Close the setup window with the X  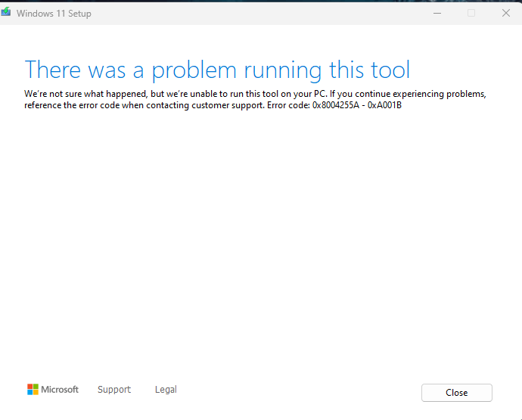tap(506, 13)
